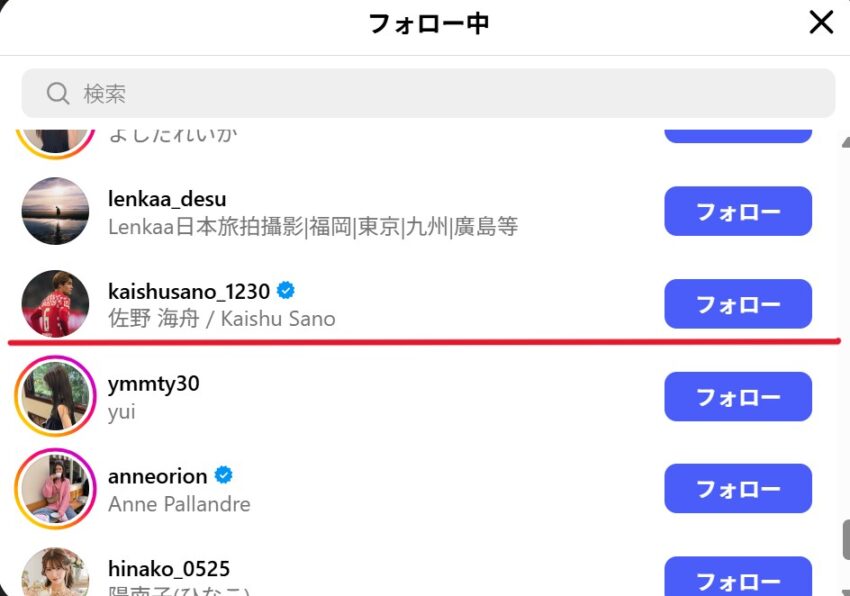This screenshot has width=850, height=596.
Task: Follow ymmty30 with フォロー button
Action: tap(738, 396)
